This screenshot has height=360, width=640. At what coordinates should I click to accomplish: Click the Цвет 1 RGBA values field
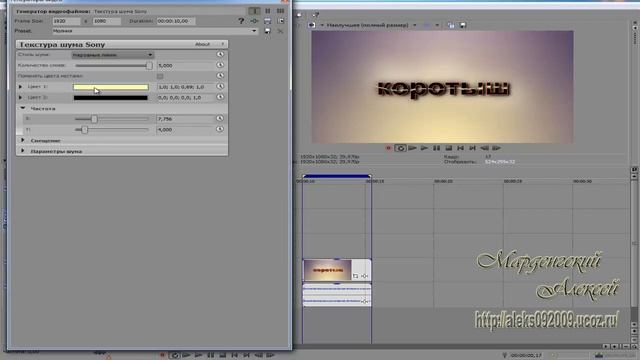(186, 87)
